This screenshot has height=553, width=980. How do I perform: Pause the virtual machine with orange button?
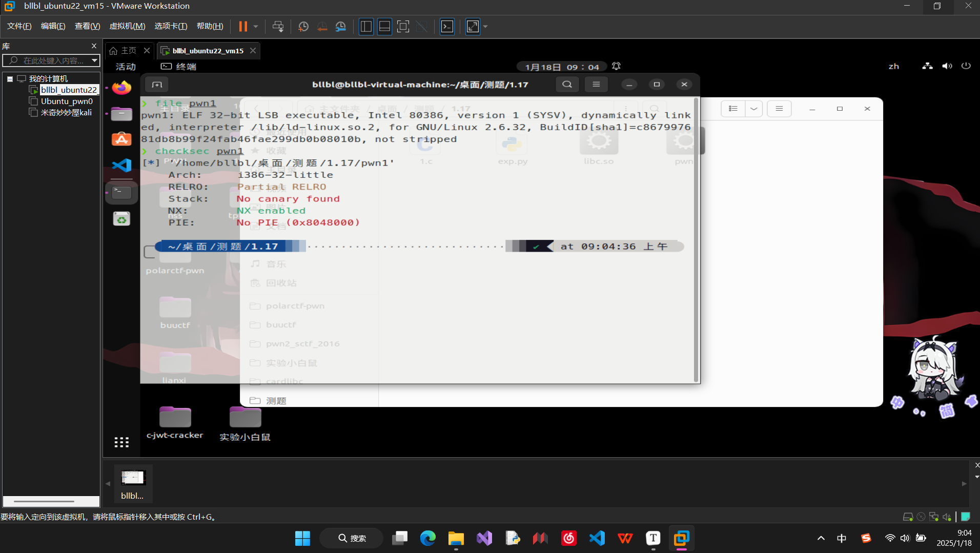click(243, 26)
